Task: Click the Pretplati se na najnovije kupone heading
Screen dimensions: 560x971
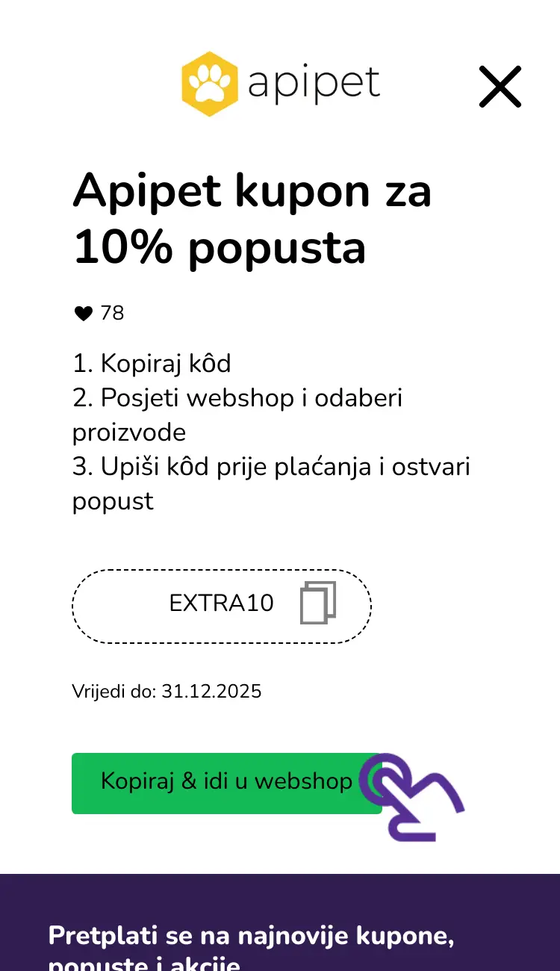Action: (252, 935)
